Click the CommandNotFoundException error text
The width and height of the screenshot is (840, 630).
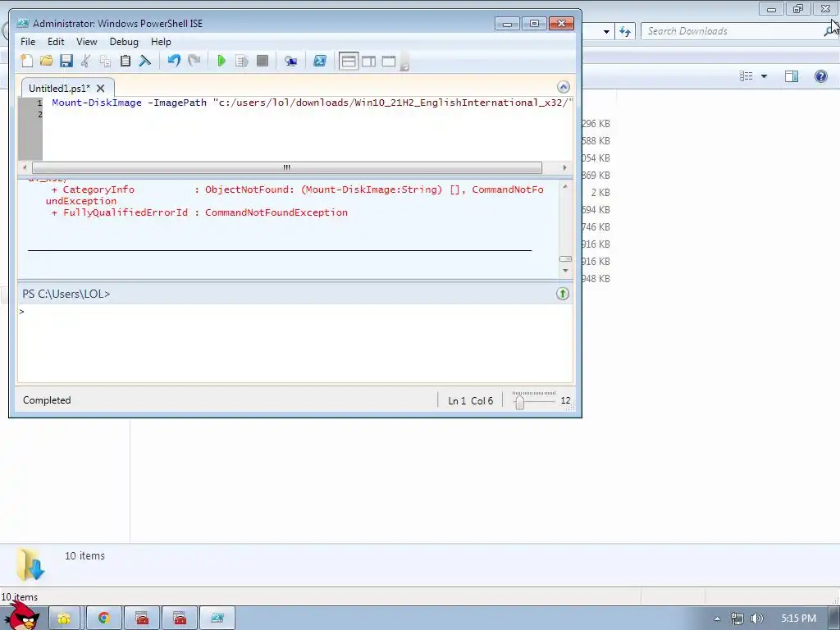click(x=276, y=212)
